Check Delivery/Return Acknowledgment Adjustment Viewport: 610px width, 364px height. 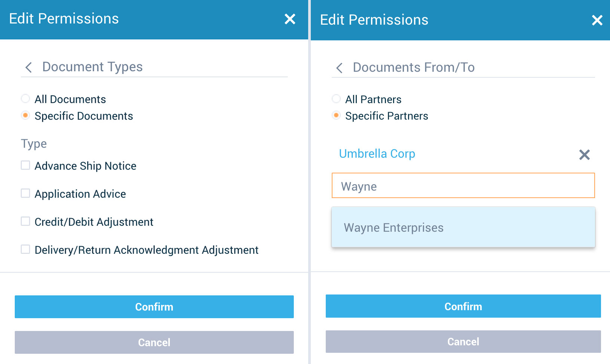[x=25, y=249]
